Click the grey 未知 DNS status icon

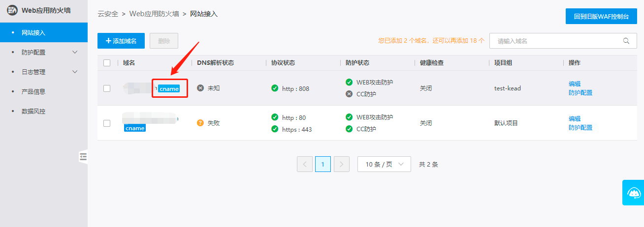click(200, 88)
